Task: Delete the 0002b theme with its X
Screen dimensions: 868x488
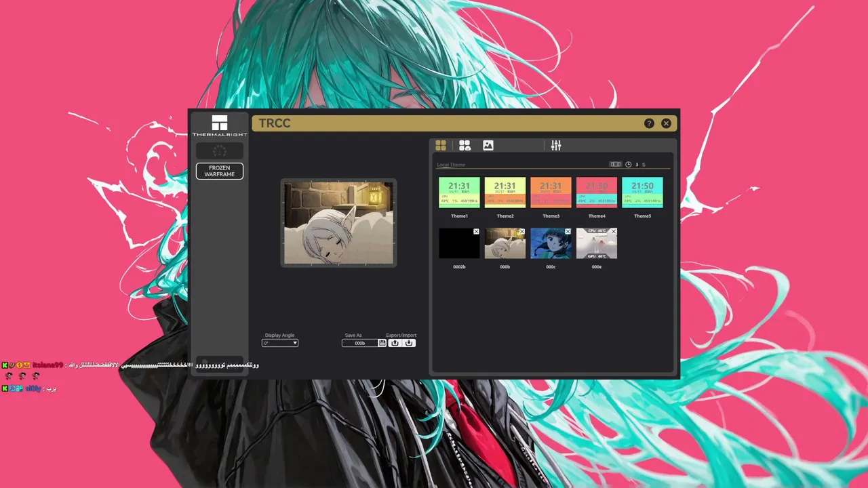Action: point(476,232)
